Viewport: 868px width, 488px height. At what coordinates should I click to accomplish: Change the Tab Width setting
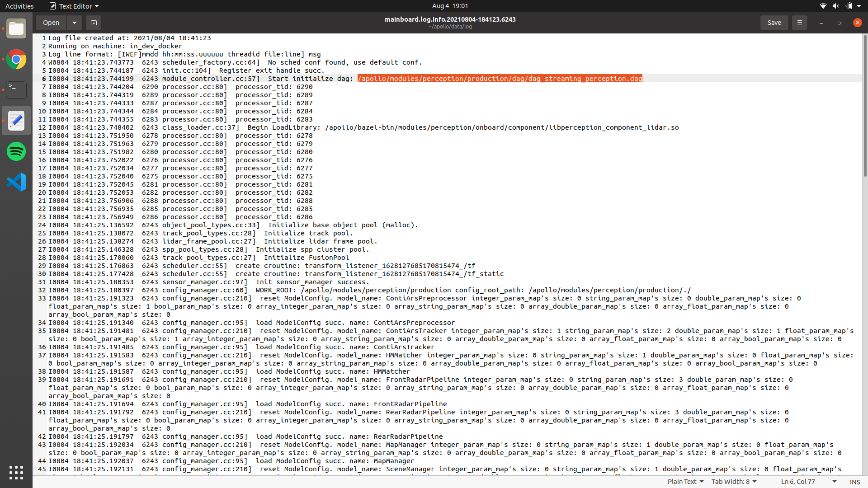pos(734,481)
